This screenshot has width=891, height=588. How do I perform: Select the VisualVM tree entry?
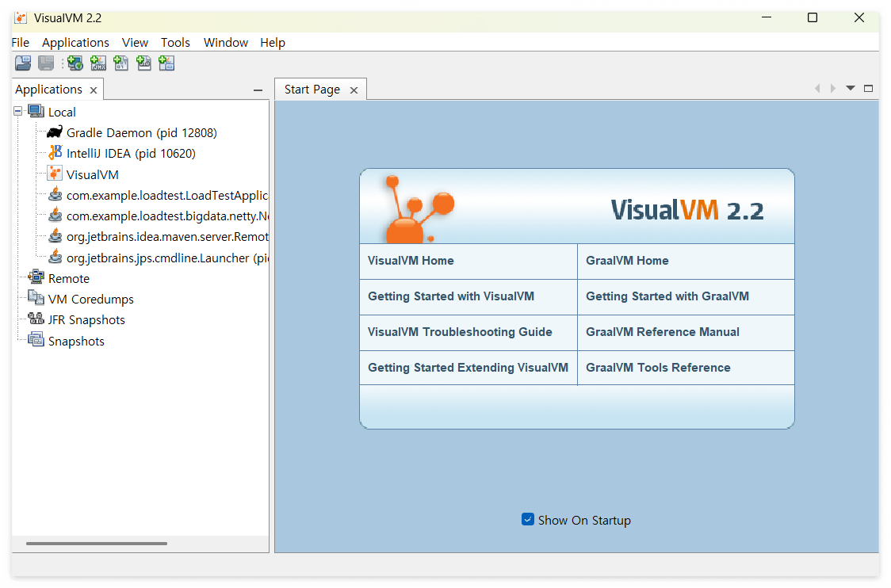(93, 174)
